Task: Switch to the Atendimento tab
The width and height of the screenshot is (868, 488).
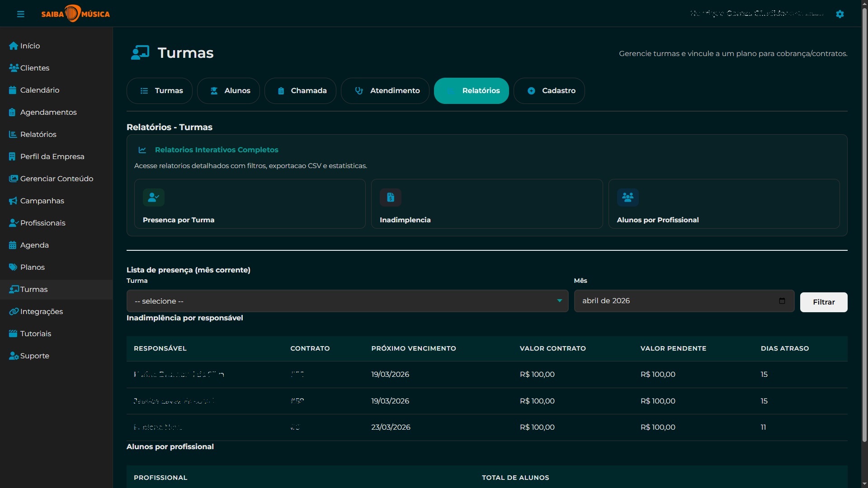Action: pos(385,91)
